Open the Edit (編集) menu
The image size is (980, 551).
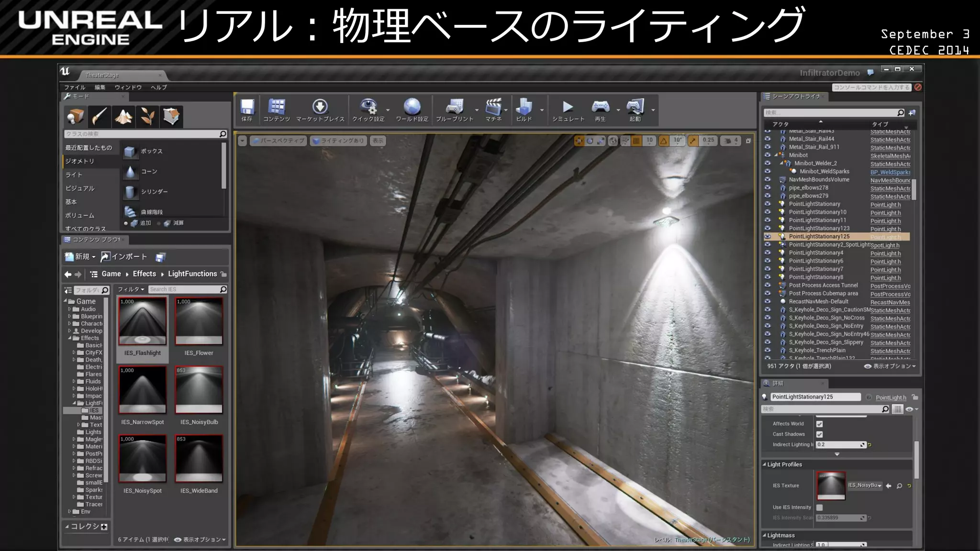[100, 88]
